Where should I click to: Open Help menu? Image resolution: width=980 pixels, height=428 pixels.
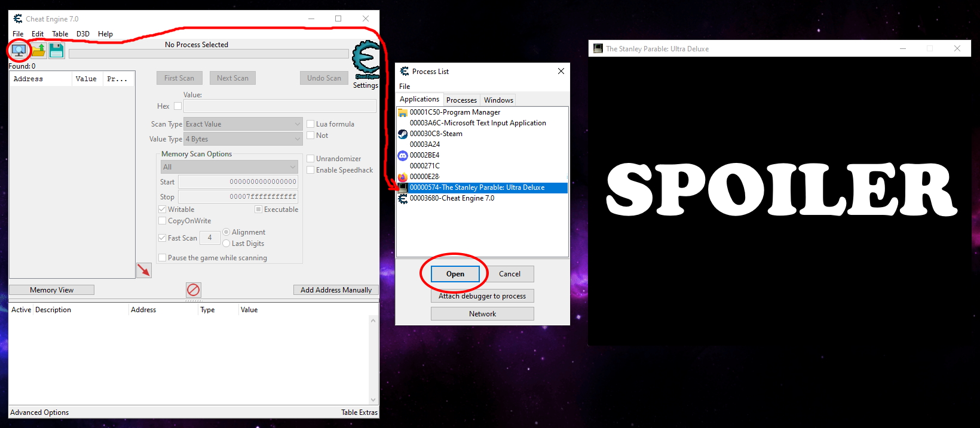[105, 34]
